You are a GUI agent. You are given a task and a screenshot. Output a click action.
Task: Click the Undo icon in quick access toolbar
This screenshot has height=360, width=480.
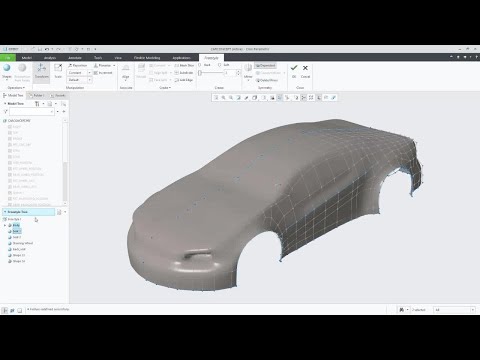pyautogui.click(x=47, y=49)
